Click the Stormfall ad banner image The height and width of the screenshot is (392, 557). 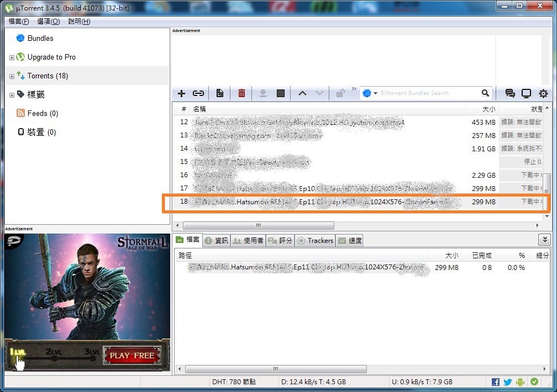(x=87, y=302)
